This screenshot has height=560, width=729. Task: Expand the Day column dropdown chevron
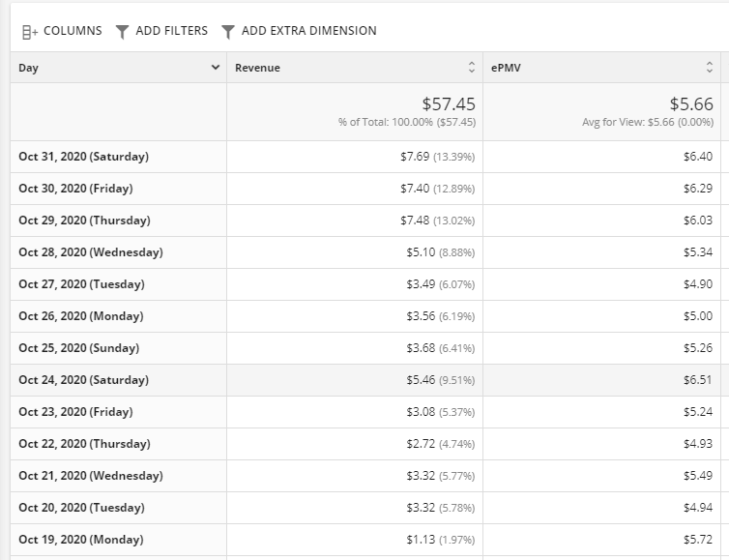[216, 68]
